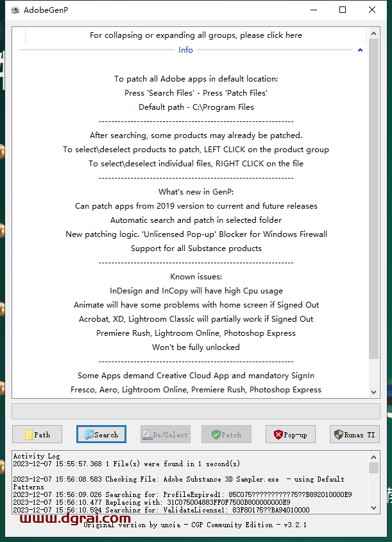Click the 'Press Search Files - Press Patch Files' line

click(196, 93)
